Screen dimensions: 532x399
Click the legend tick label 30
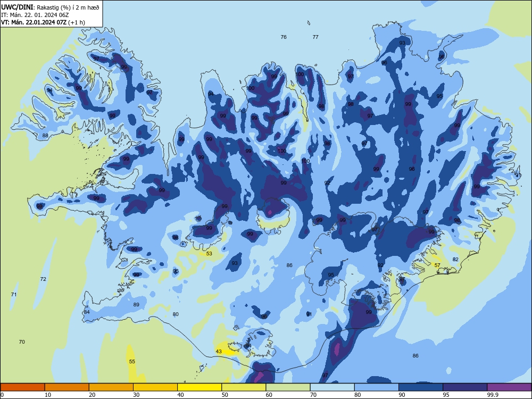click(136, 395)
